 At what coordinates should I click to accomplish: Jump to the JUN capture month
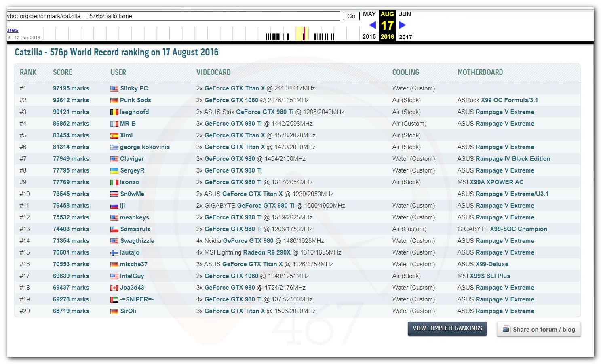click(405, 14)
